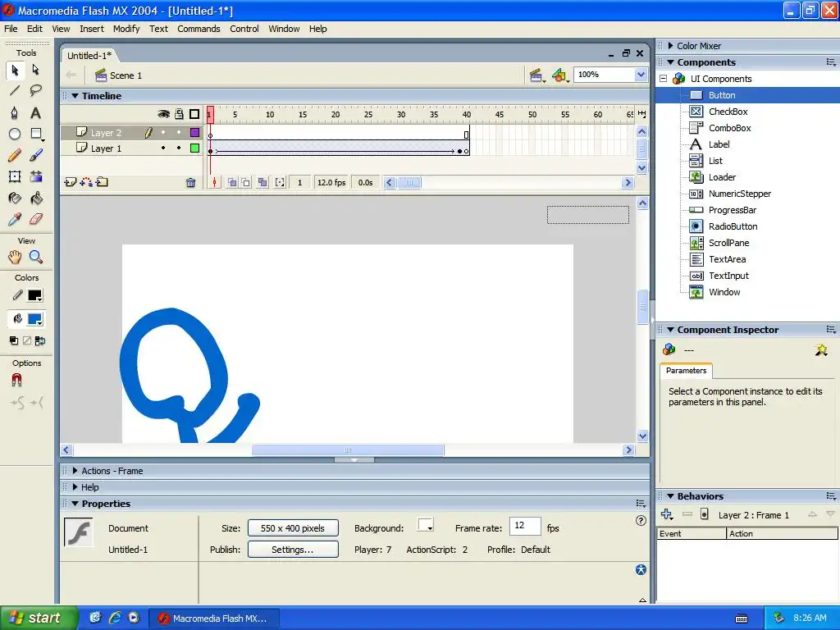Open the Insert menu
The width and height of the screenshot is (840, 630).
pos(92,29)
